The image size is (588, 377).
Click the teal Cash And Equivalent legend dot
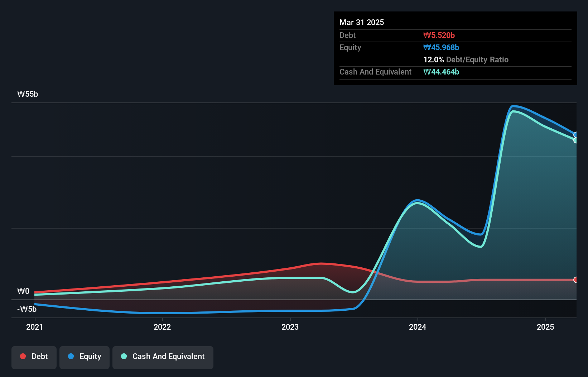pos(124,356)
